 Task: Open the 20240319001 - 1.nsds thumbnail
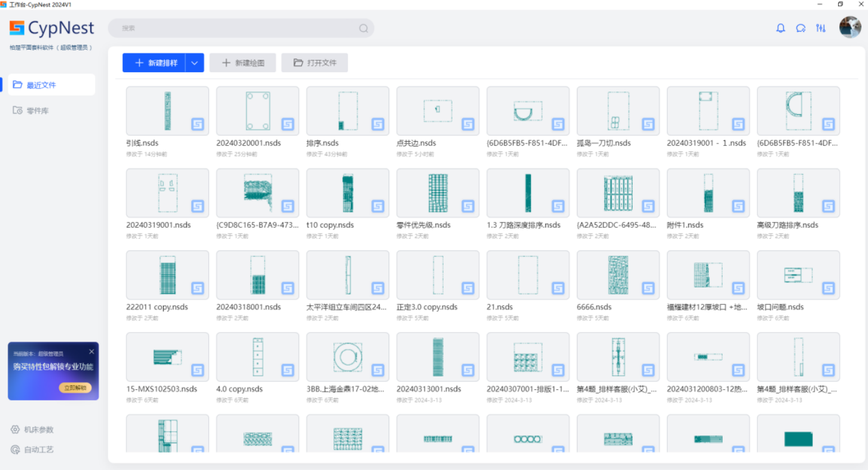point(708,111)
